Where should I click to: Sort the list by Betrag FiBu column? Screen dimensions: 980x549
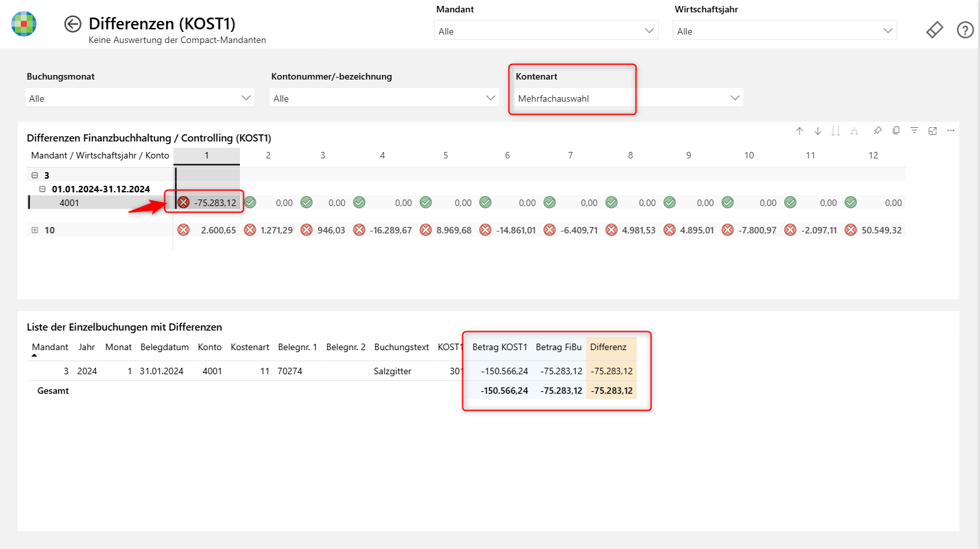[x=559, y=347]
